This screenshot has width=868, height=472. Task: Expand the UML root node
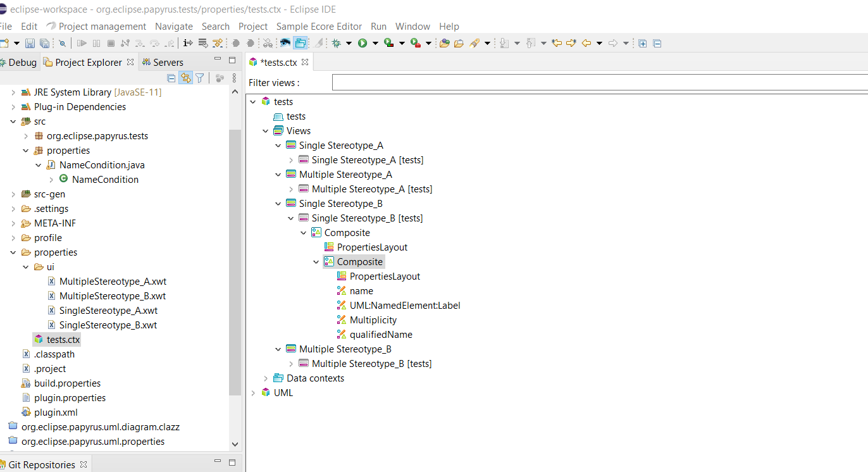pyautogui.click(x=252, y=393)
